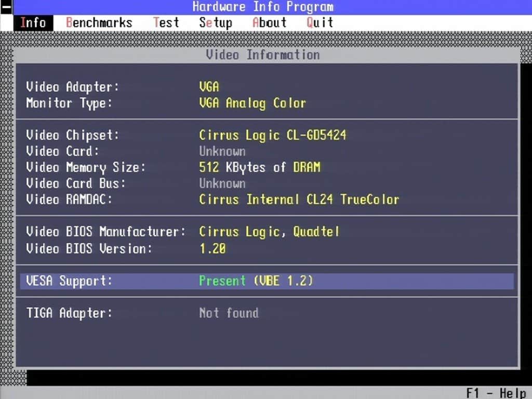532x399 pixels.
Task: Click the Cirrus Logic CL-GD5424 value
Action: [273, 136]
